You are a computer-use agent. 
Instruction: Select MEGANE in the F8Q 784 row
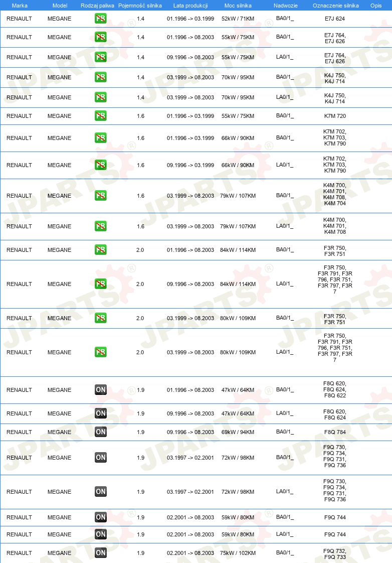pyautogui.click(x=60, y=432)
